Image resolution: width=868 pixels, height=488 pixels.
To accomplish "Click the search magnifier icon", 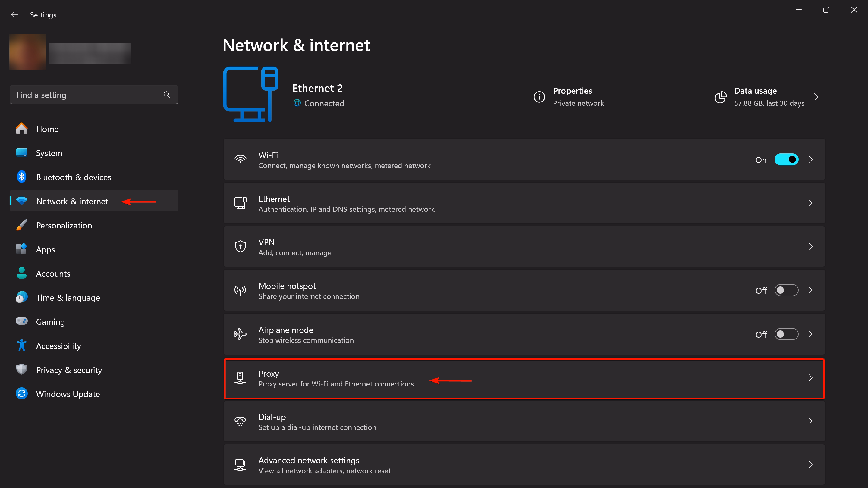I will 167,95.
